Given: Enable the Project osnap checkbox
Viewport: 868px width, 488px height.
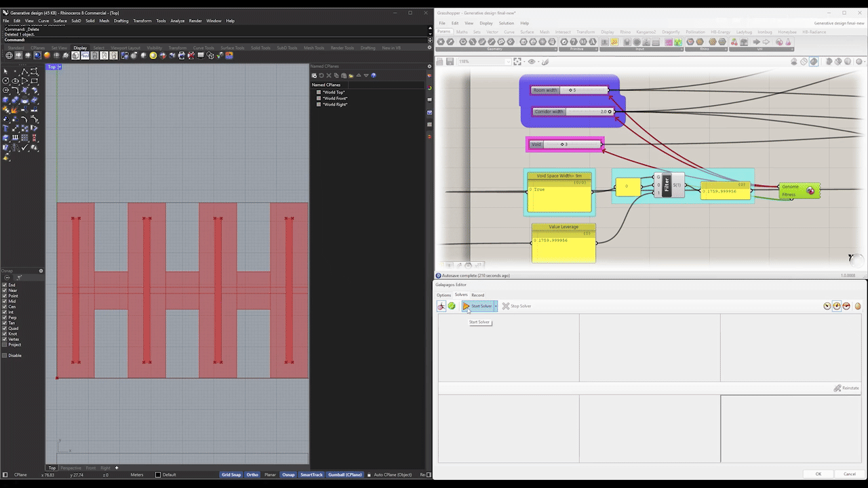Looking at the screenshot, I should click(5, 345).
